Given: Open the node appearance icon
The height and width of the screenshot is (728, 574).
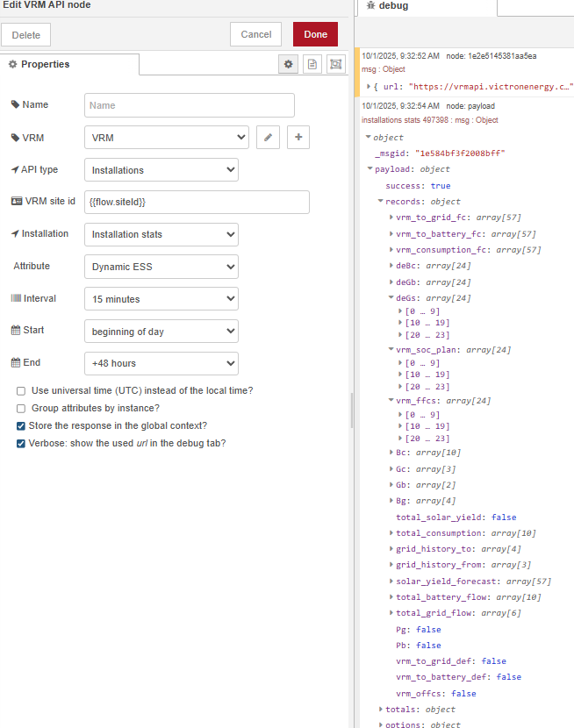Looking at the screenshot, I should (335, 64).
